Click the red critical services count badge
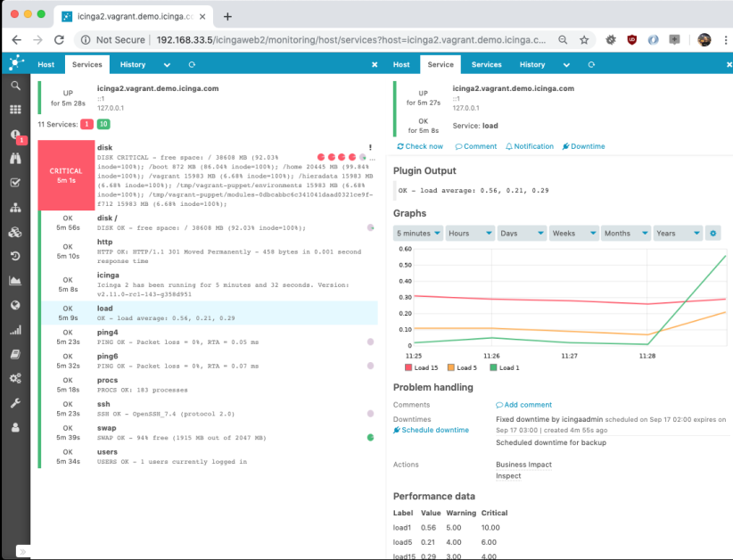733x560 pixels. 86,124
